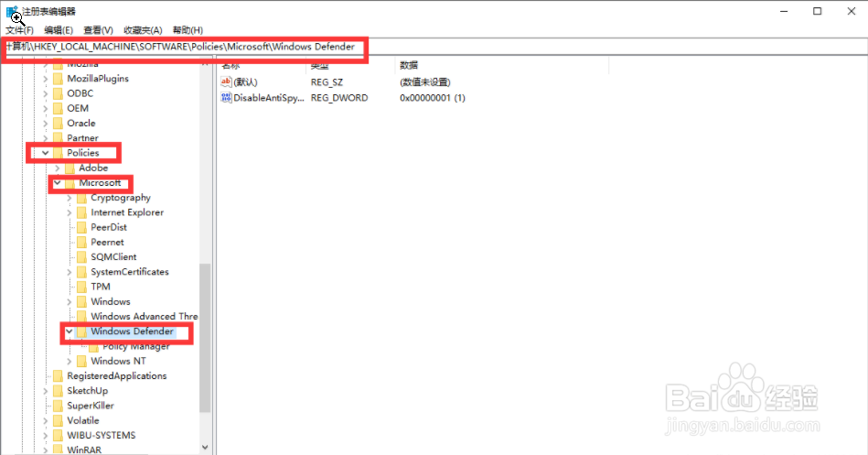The image size is (868, 455).
Task: Select the WinRAR key
Action: tap(84, 450)
